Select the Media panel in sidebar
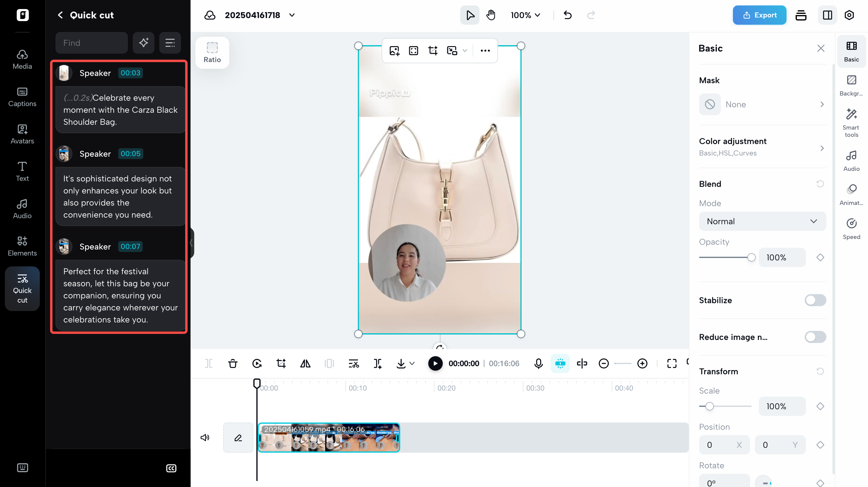 tap(22, 59)
